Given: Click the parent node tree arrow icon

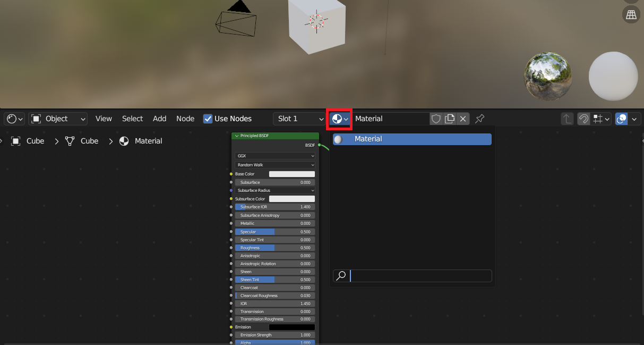Looking at the screenshot, I should (x=568, y=119).
